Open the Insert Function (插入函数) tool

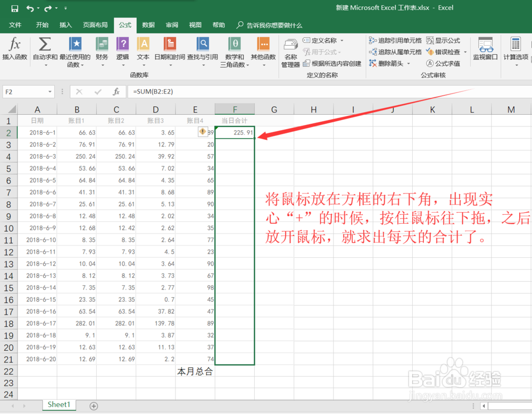[x=14, y=48]
